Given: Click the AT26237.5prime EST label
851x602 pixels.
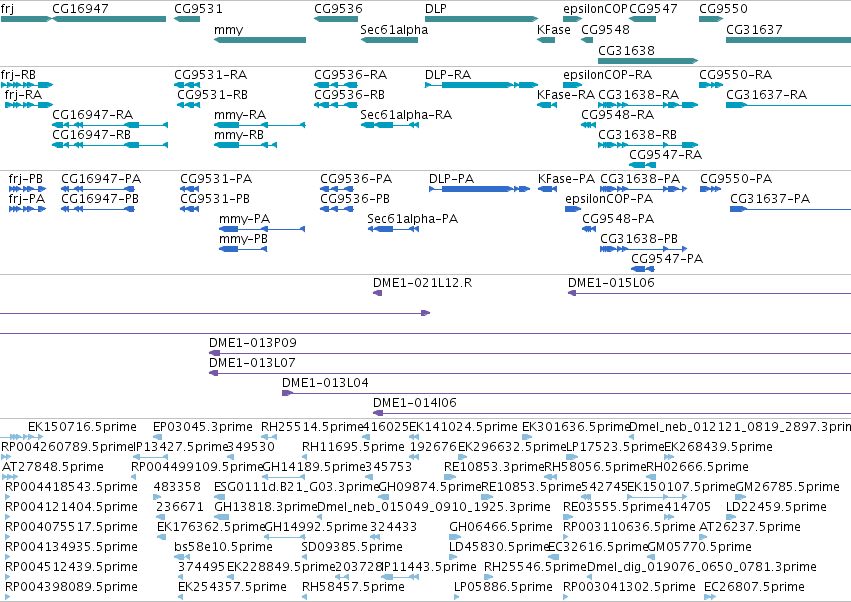Looking at the screenshot, I should point(750,527).
